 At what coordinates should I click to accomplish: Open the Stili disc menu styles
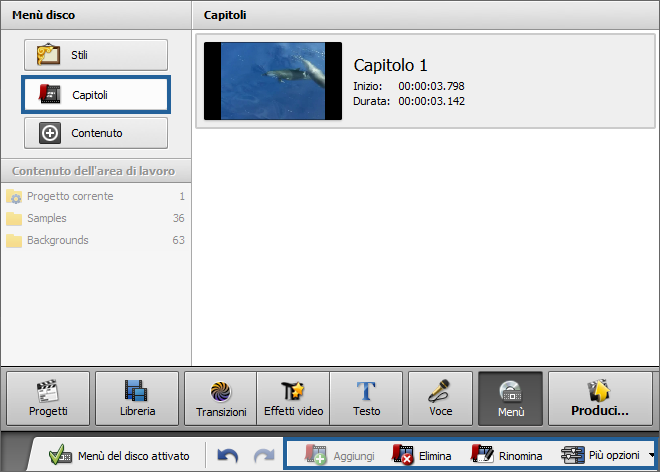pos(96,55)
